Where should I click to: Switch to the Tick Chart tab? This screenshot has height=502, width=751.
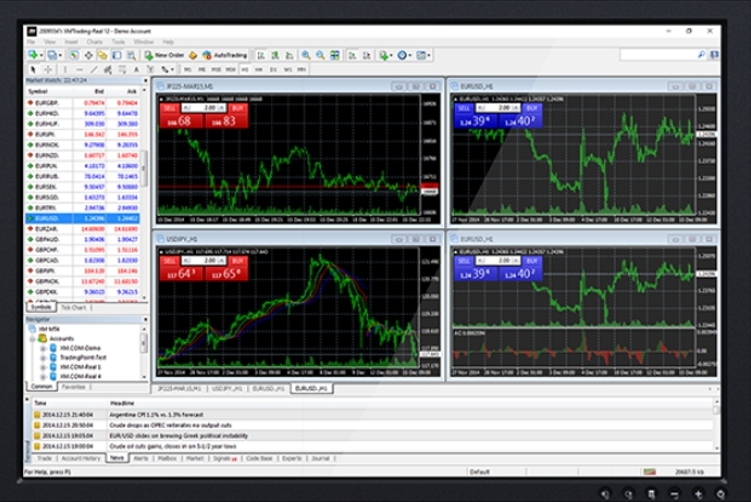(73, 308)
